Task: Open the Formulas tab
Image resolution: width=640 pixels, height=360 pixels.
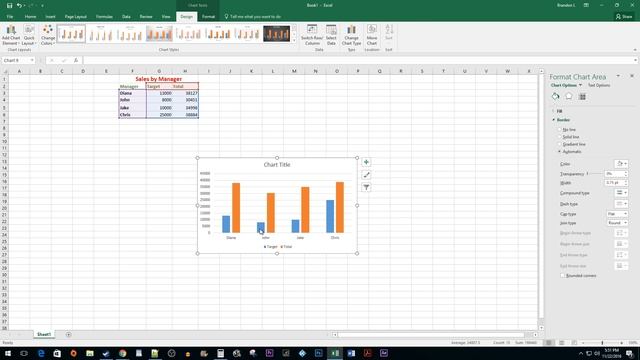Action: click(x=104, y=17)
